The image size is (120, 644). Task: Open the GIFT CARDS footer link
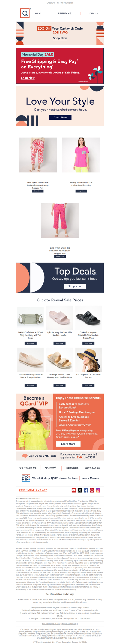click(92, 468)
